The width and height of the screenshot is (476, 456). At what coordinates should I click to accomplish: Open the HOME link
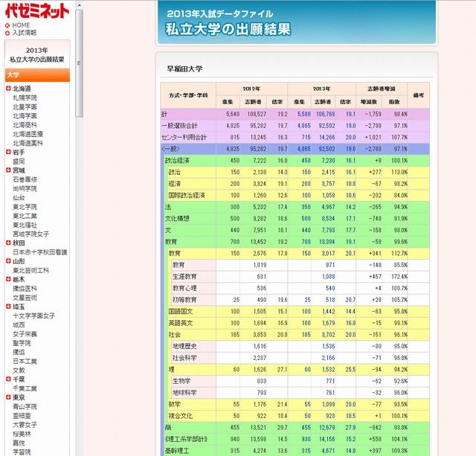tap(21, 25)
